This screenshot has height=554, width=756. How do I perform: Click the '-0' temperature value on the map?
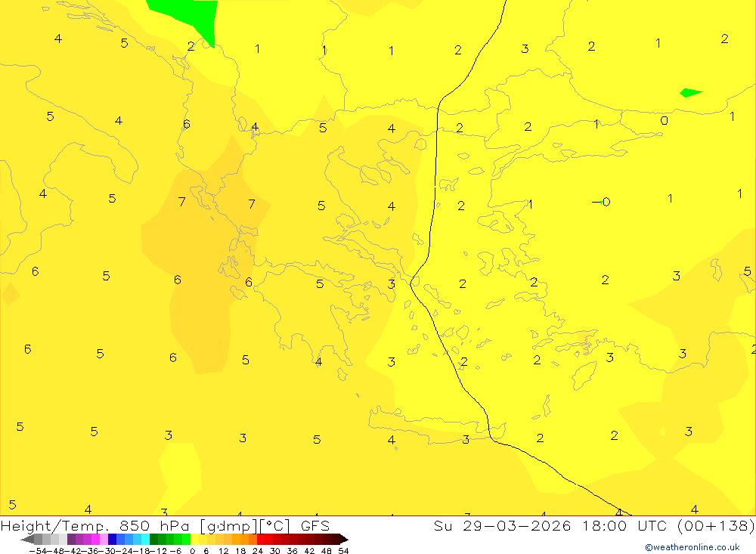tap(601, 202)
